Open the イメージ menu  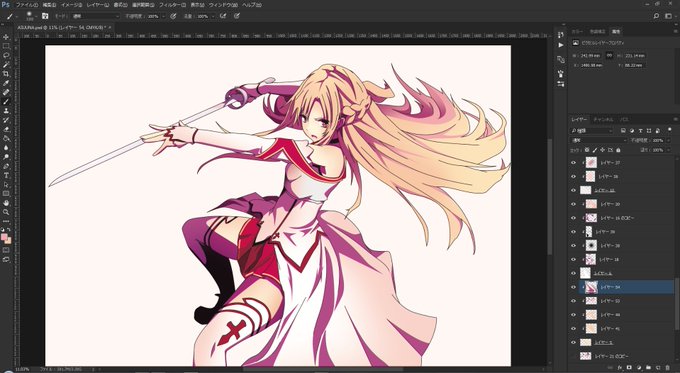point(71,5)
